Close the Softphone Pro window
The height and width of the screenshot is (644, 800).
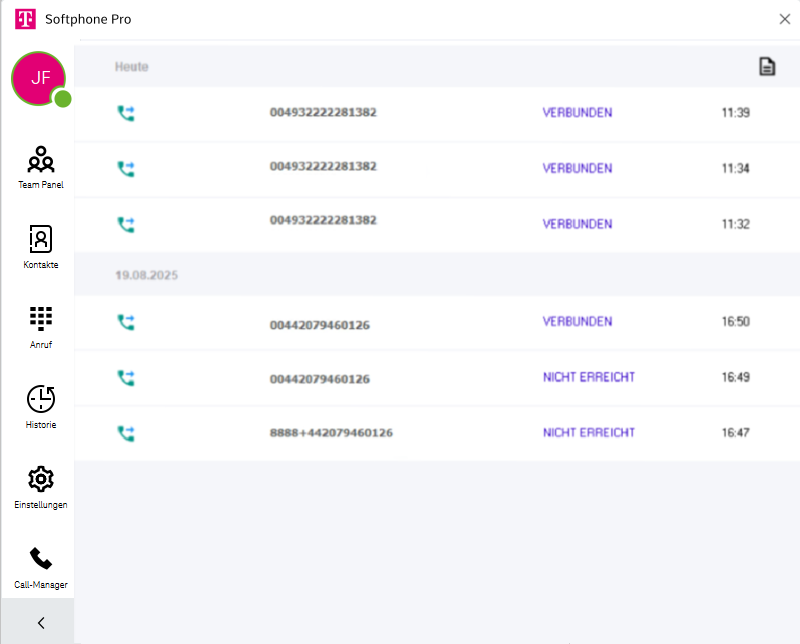click(x=784, y=19)
